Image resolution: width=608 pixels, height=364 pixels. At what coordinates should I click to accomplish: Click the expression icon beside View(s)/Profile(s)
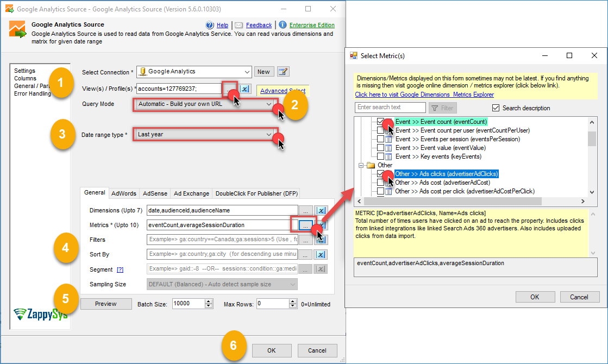[x=245, y=89]
